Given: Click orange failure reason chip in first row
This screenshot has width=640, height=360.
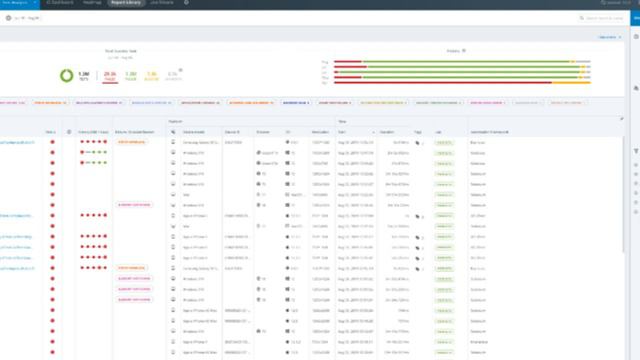Looking at the screenshot, I should (x=131, y=142).
